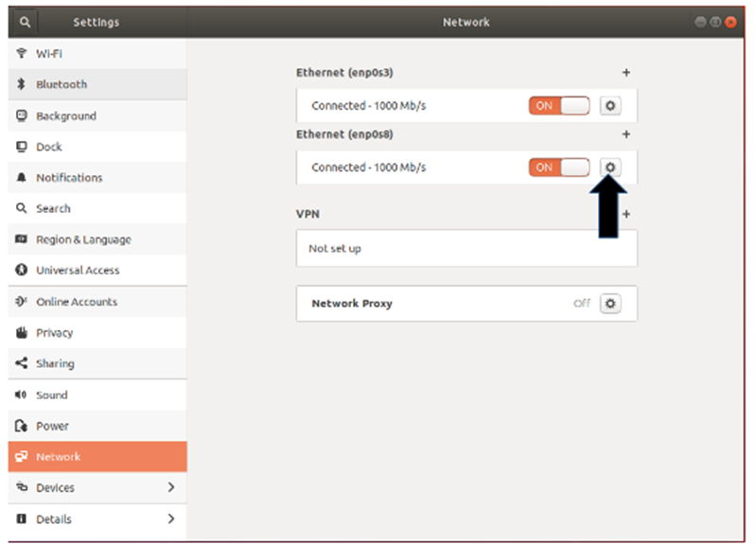Open Network Proxy gear settings

(610, 304)
